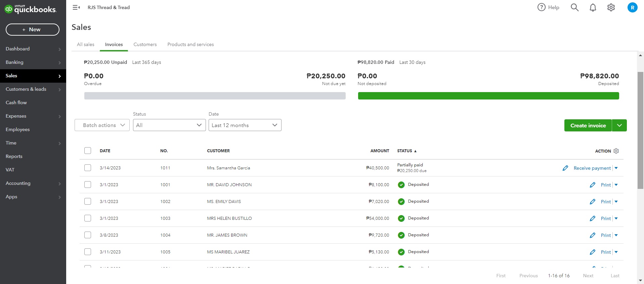644x284 pixels.
Task: Open the table column settings gear
Action: coord(616,151)
